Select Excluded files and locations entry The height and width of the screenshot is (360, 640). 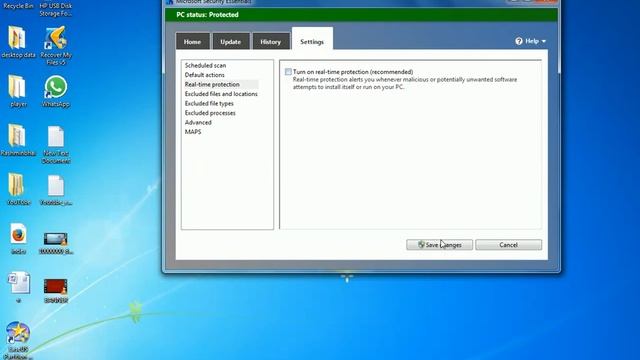pos(221,94)
